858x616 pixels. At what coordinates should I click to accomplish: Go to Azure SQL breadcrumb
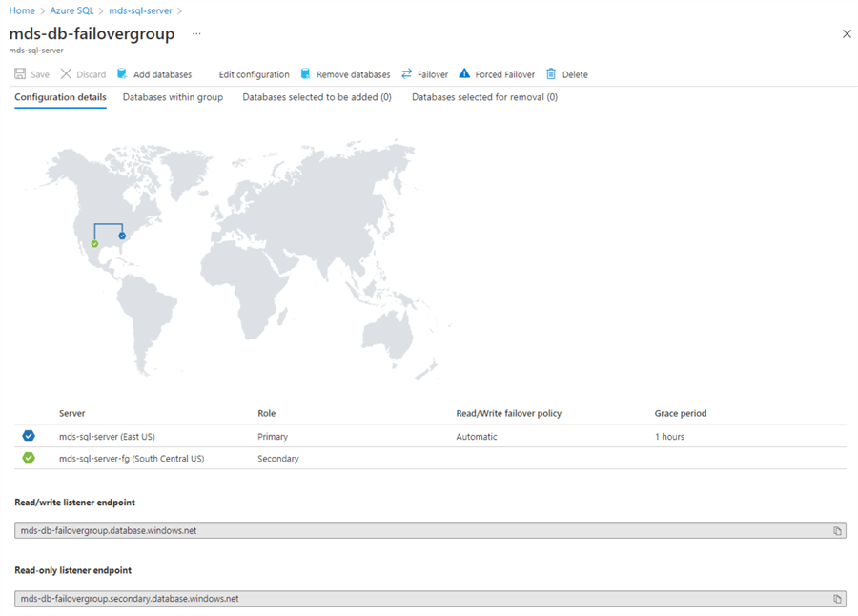point(72,10)
